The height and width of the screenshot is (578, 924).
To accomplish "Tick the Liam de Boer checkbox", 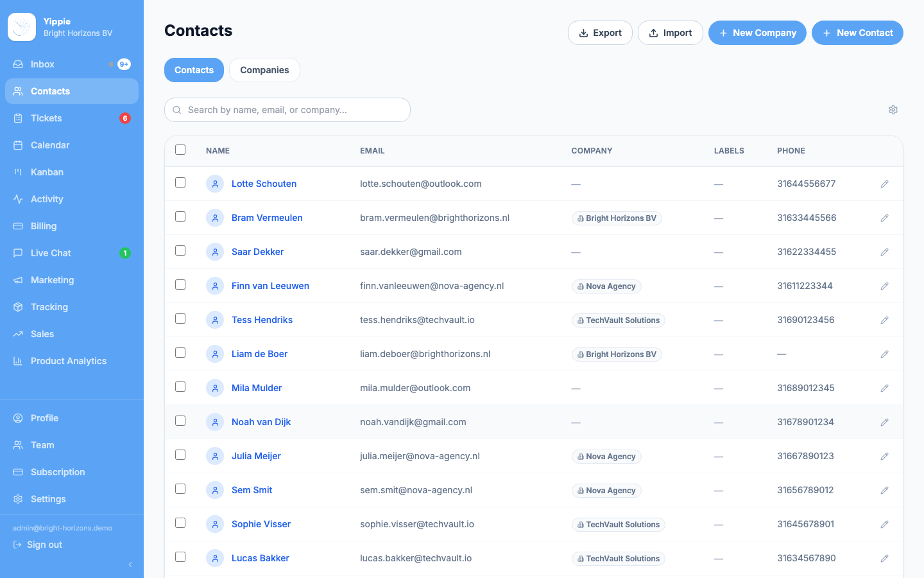I will click(180, 353).
